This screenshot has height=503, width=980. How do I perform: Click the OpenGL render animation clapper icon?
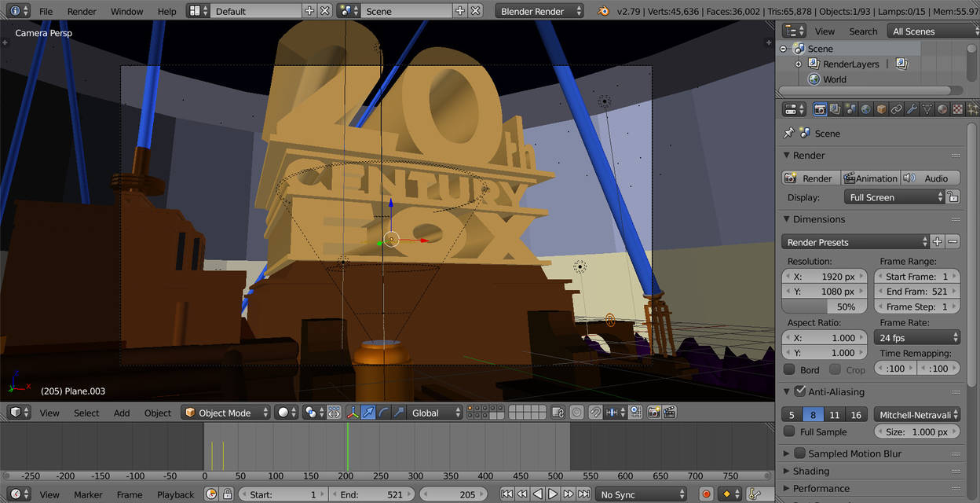(670, 412)
